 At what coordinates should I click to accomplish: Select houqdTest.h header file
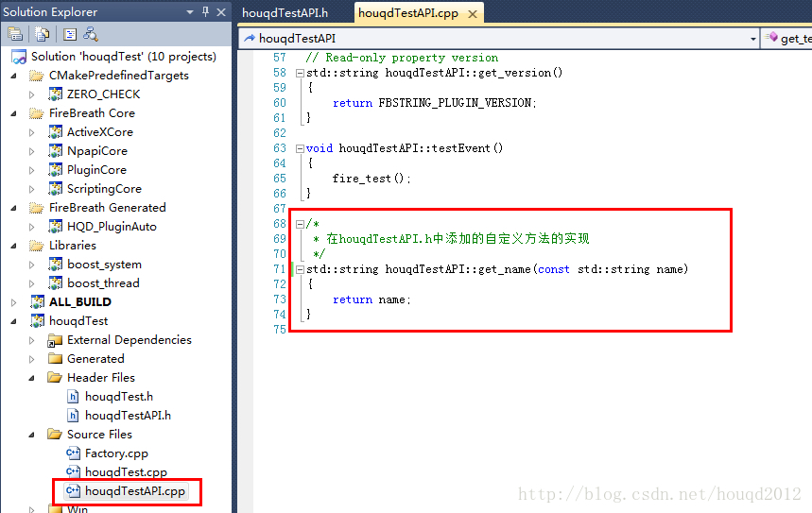tap(119, 397)
